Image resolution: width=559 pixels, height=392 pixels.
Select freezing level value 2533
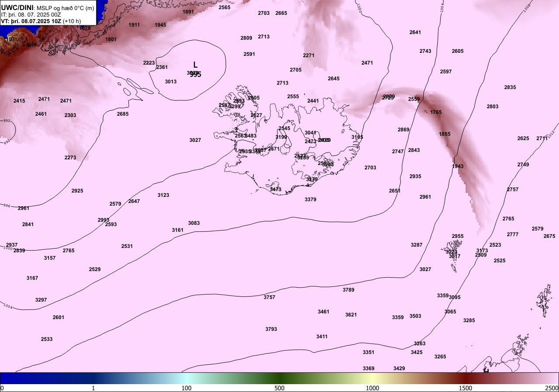click(47, 339)
